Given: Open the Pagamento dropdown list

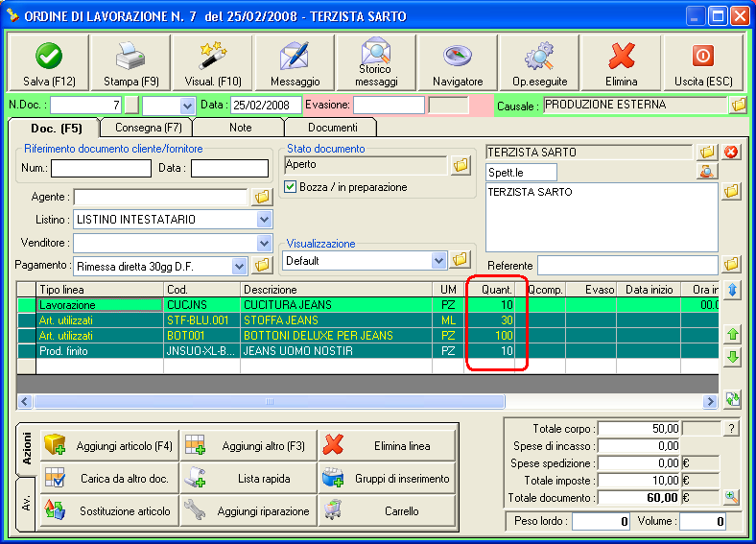Looking at the screenshot, I should pyautogui.click(x=240, y=266).
